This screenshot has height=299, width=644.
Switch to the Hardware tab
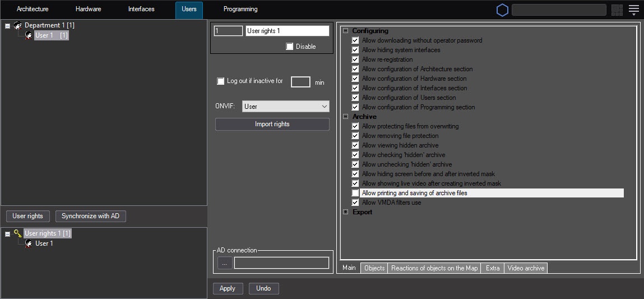click(88, 10)
